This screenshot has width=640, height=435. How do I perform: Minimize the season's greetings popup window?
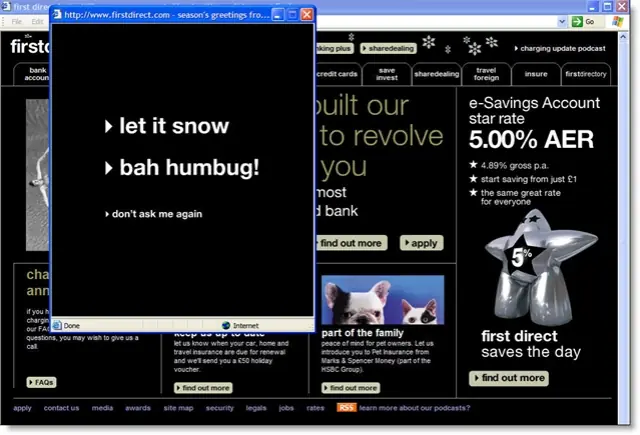pyautogui.click(x=278, y=15)
